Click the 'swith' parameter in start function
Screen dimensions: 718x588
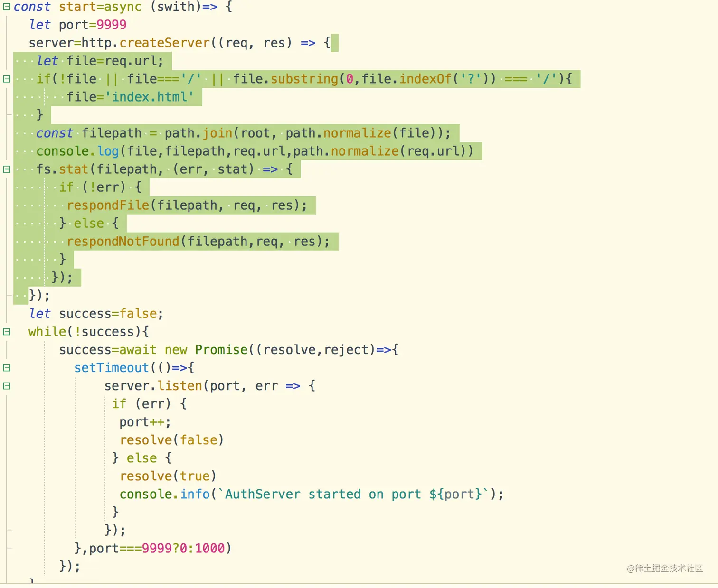click(176, 7)
